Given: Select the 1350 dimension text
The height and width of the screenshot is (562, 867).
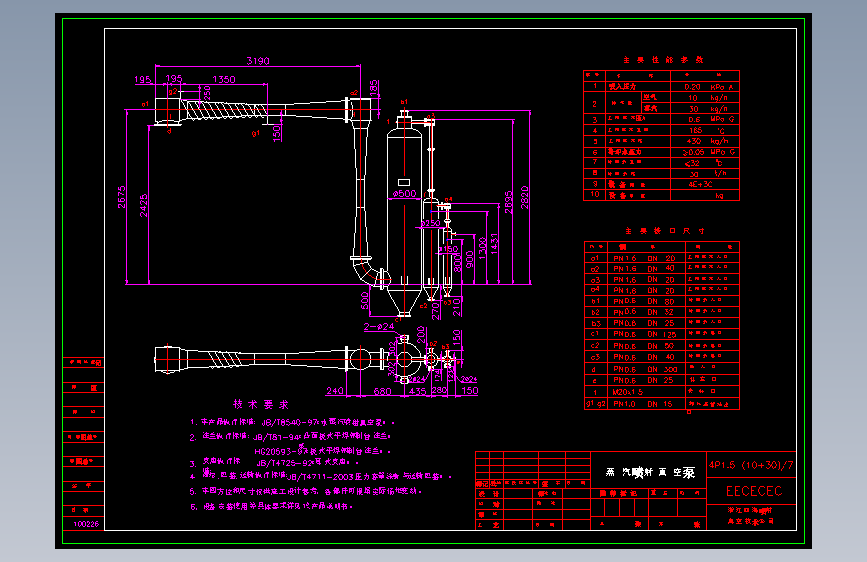Looking at the screenshot, I should tap(224, 79).
